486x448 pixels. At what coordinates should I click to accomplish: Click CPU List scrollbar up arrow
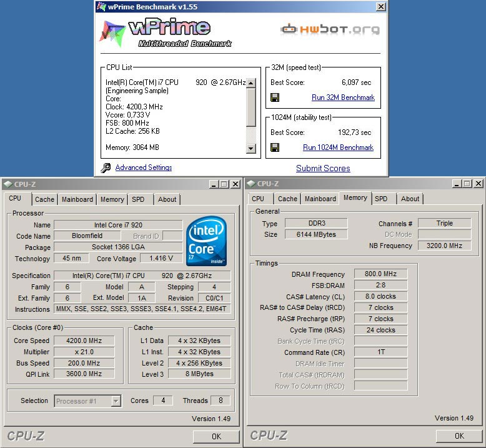[x=250, y=83]
